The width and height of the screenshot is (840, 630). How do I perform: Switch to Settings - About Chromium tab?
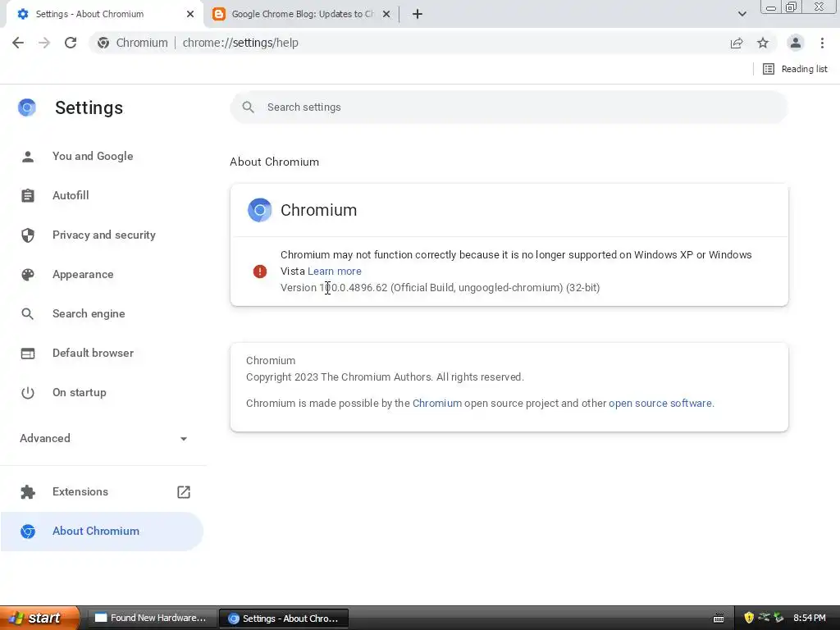[x=105, y=15]
